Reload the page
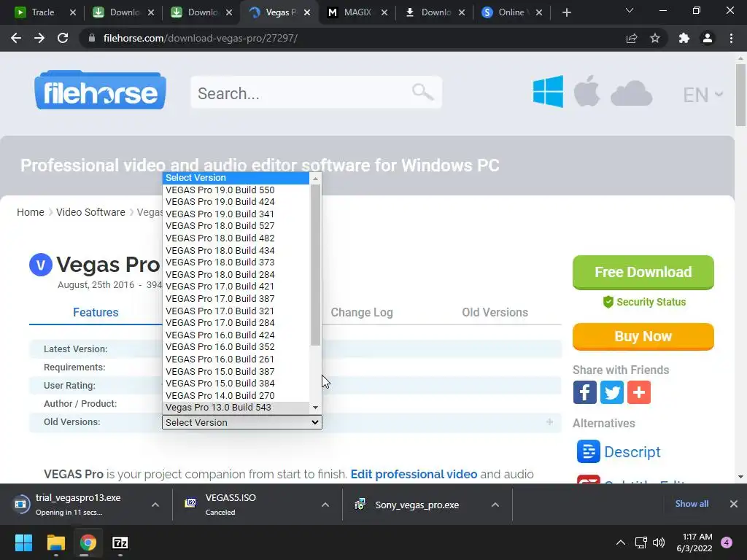This screenshot has width=747, height=560. (63, 38)
